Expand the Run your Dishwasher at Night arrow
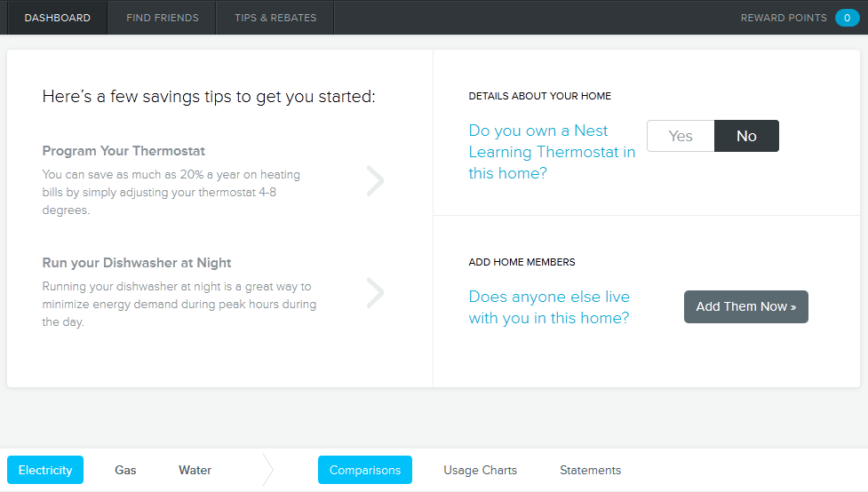 [x=376, y=292]
